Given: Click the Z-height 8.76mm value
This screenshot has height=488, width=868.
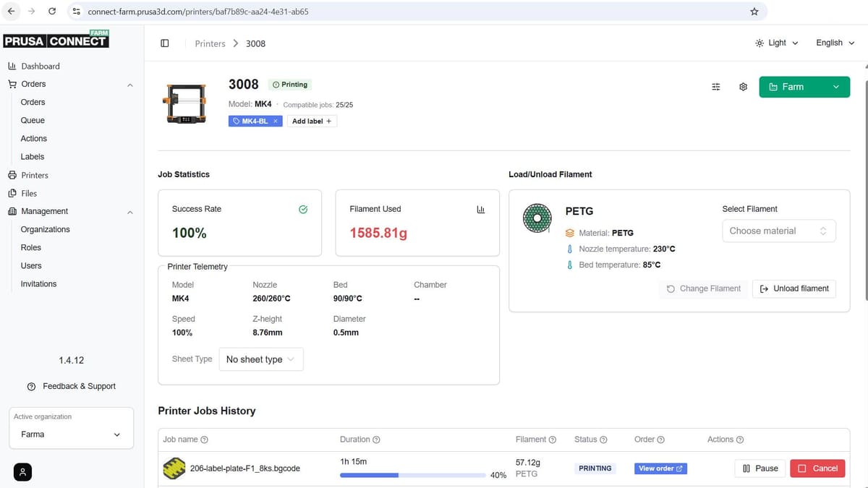Looking at the screenshot, I should tap(268, 333).
